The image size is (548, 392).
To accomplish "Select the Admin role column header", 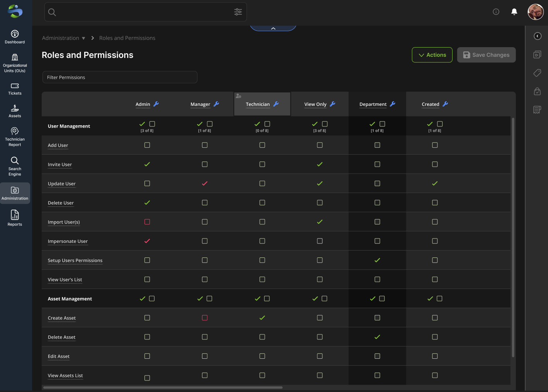I will (143, 104).
